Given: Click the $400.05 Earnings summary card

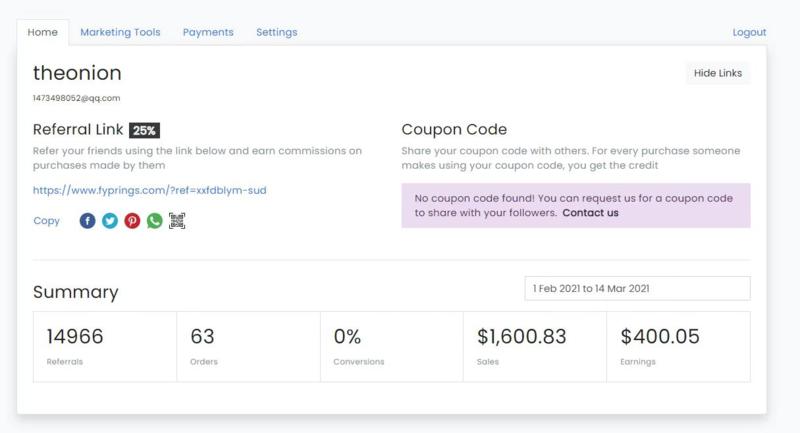Looking at the screenshot, I should click(x=678, y=346).
